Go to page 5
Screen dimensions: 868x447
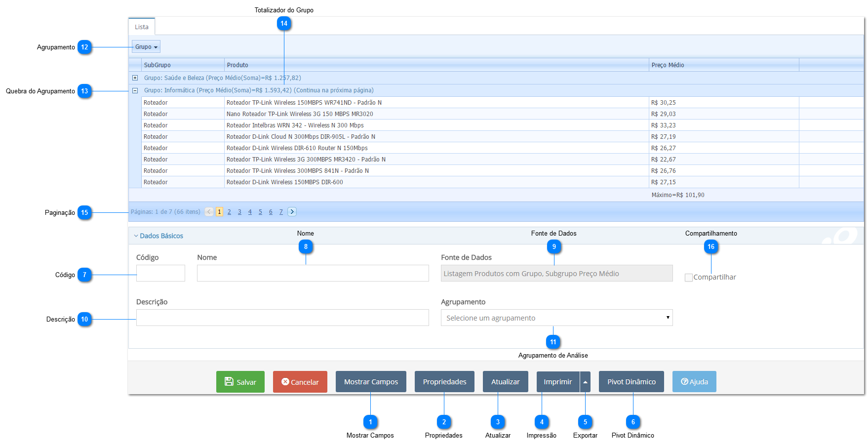pos(260,212)
